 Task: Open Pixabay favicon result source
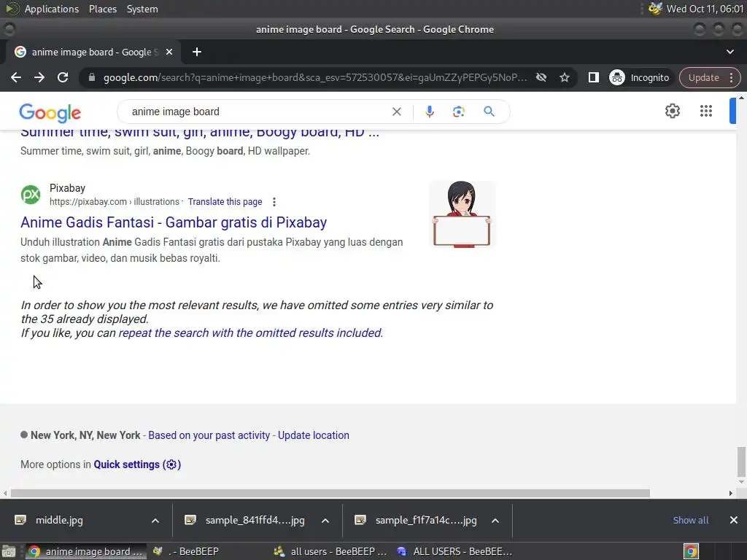31,195
